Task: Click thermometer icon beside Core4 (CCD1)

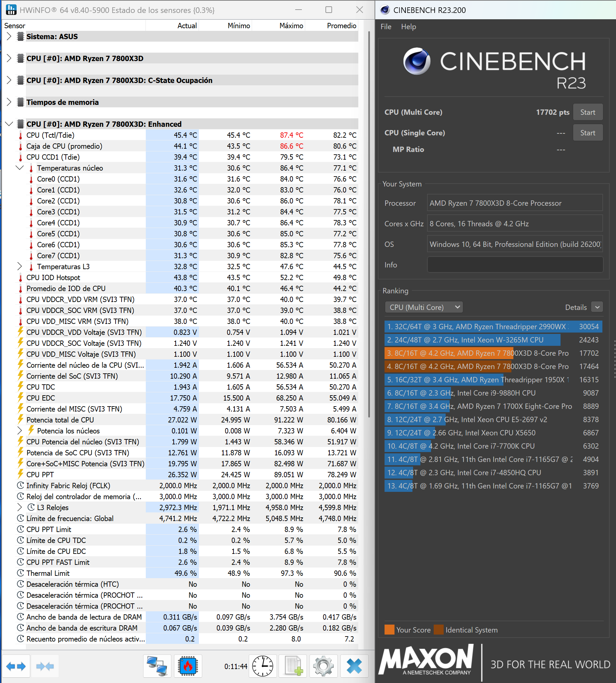Action: [31, 223]
